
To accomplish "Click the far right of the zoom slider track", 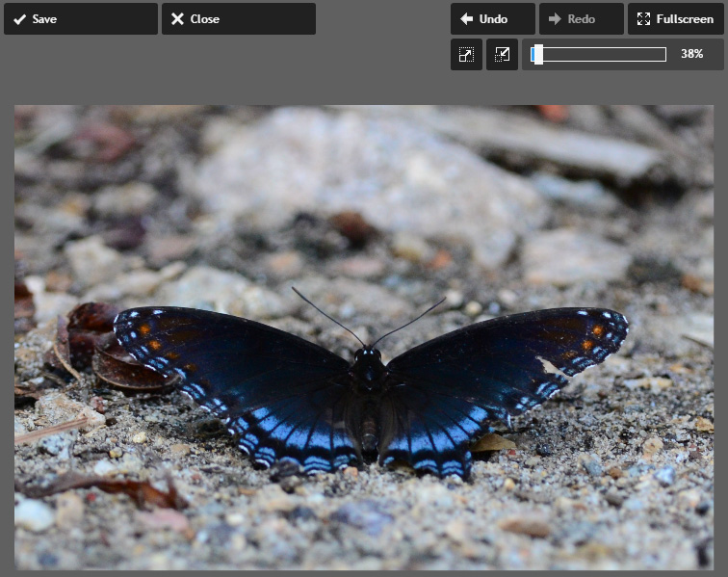I will coord(662,55).
